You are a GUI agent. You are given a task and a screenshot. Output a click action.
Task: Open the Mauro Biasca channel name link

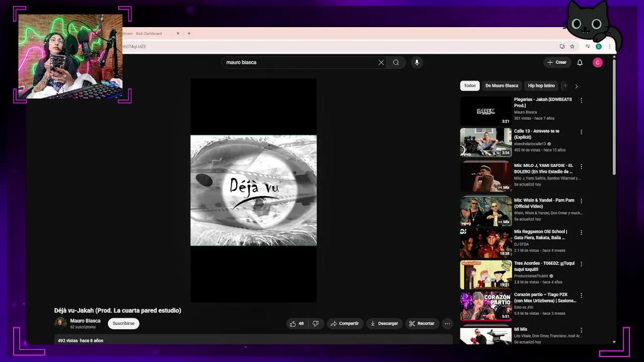tap(85, 321)
